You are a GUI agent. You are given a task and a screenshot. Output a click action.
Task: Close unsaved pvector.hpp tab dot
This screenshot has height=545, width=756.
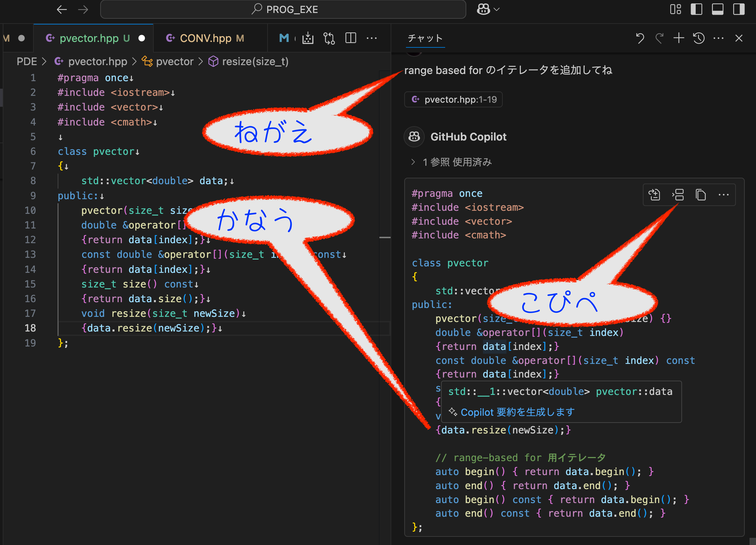pyautogui.click(x=142, y=38)
